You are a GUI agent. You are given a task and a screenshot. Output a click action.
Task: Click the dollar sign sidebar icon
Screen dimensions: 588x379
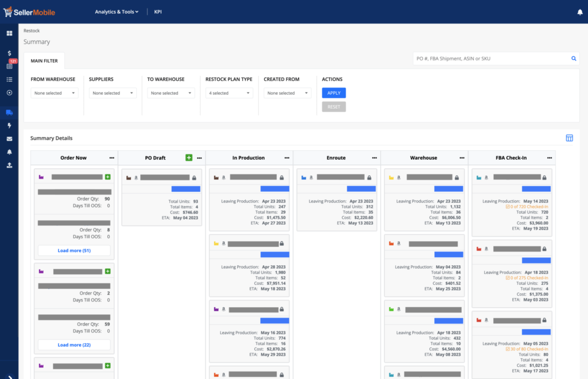9,53
